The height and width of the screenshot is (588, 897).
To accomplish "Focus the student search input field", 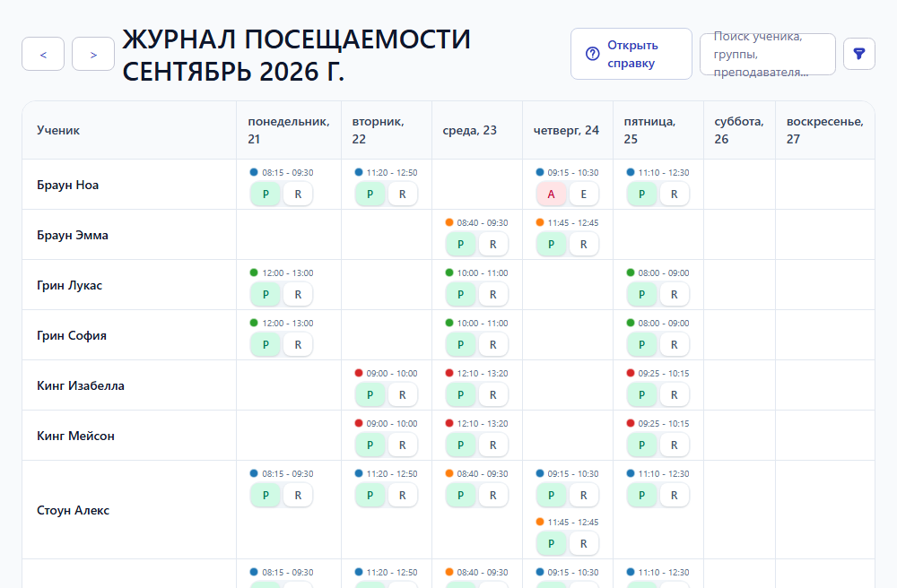I will 767,54.
